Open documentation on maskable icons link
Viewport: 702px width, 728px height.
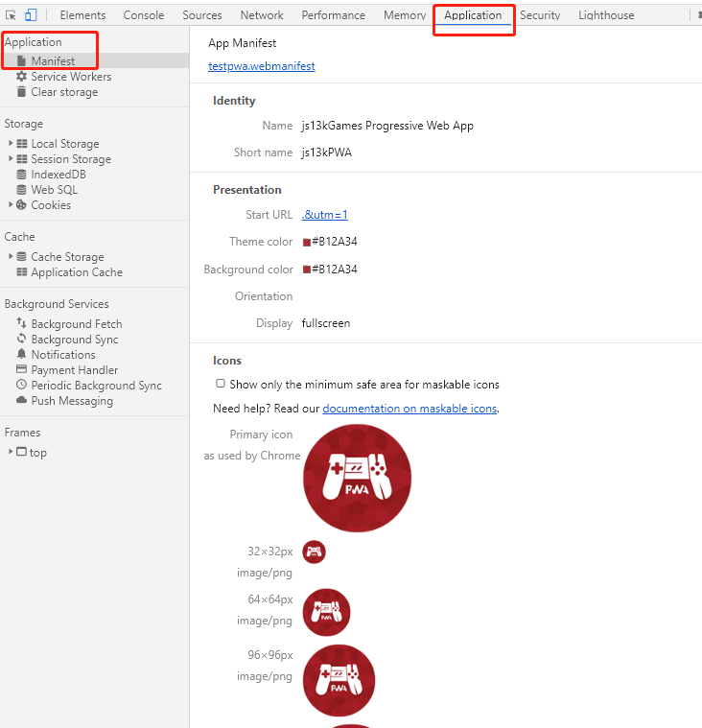[409, 409]
